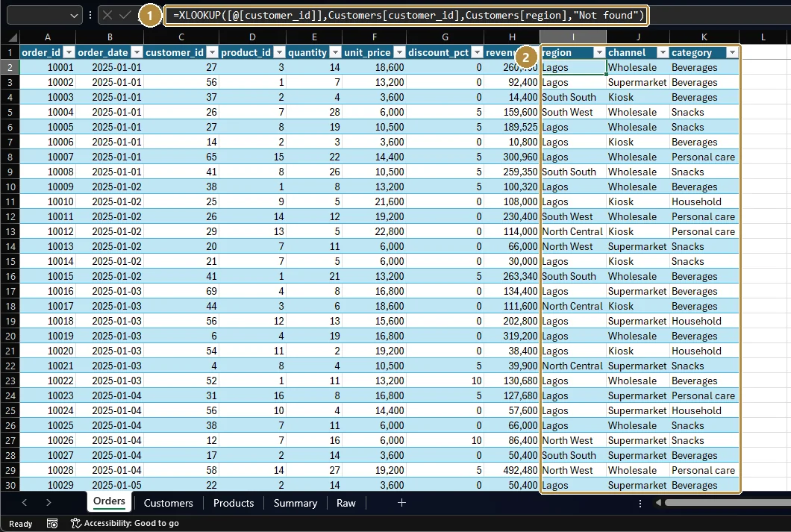The height and width of the screenshot is (532, 791).
Task: Click revenue cell 319,200
Action: pyautogui.click(x=511, y=336)
